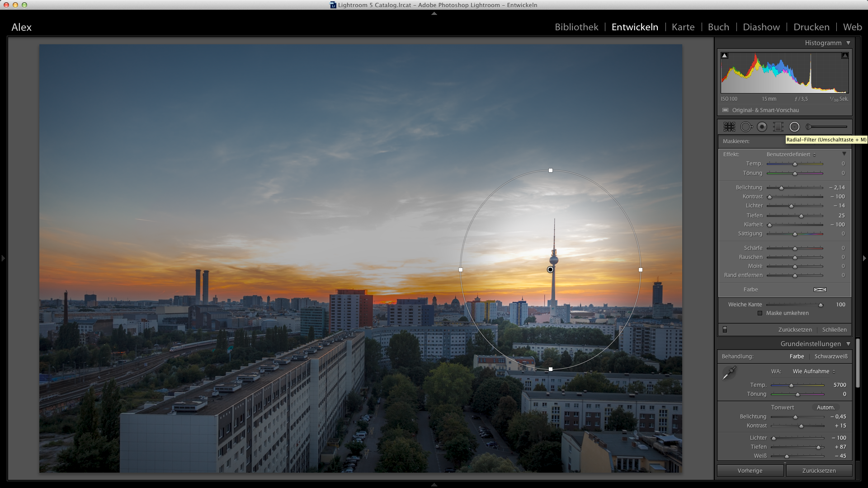
Task: Click the Vorherige button
Action: (750, 470)
